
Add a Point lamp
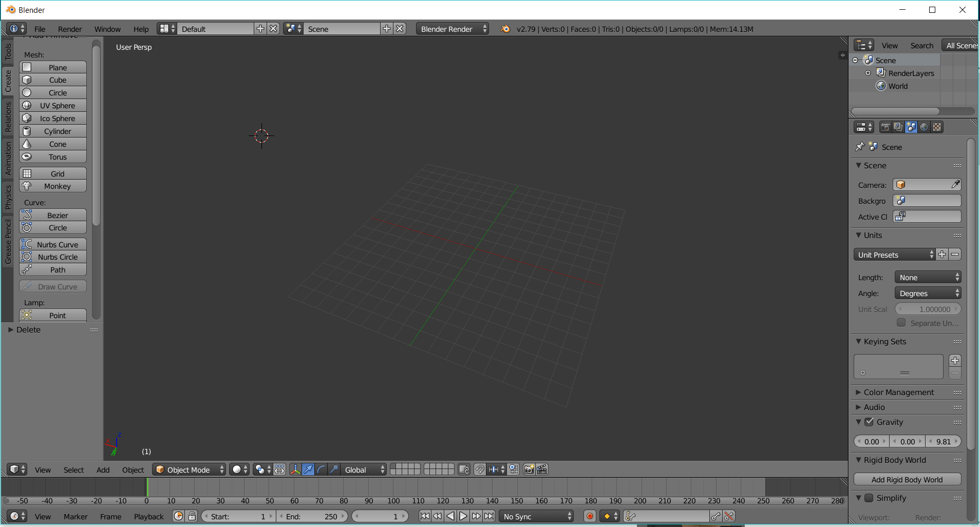click(x=53, y=316)
